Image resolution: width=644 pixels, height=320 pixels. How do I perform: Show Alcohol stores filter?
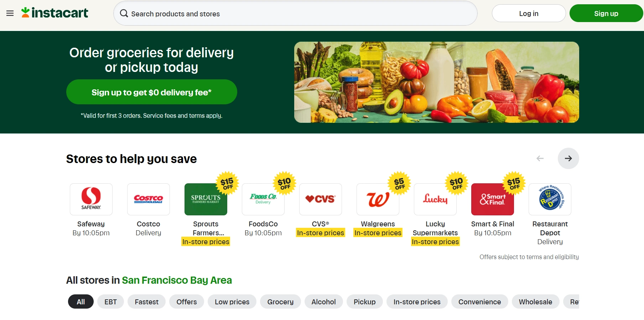[x=323, y=301]
